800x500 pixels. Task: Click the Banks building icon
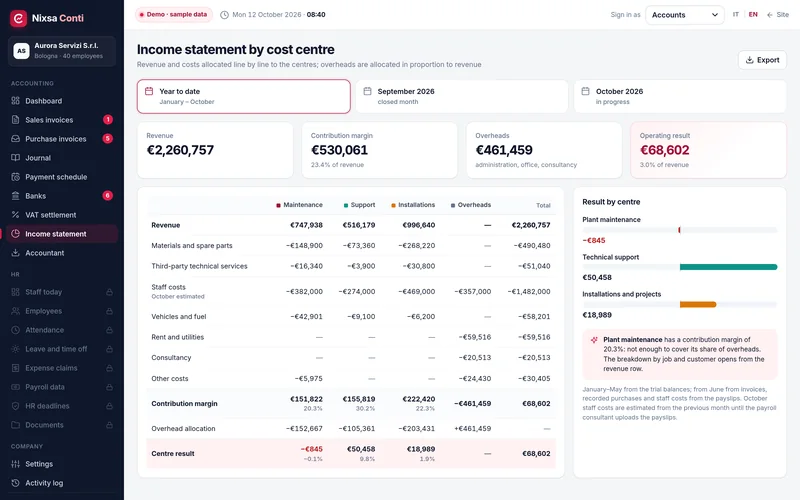click(15, 196)
